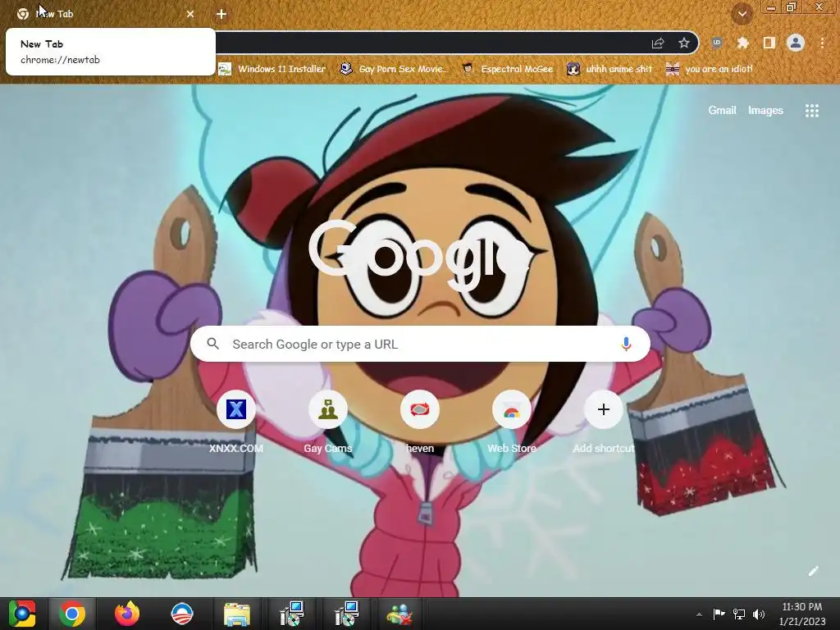Open Chrome's three-dot menu

pyautogui.click(x=822, y=43)
